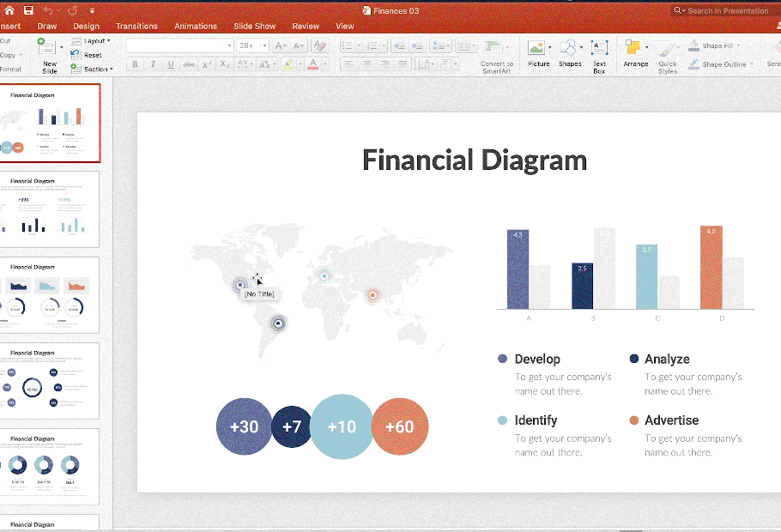Image resolution: width=781 pixels, height=532 pixels.
Task: Open Shape Outline options
Action: (x=721, y=64)
